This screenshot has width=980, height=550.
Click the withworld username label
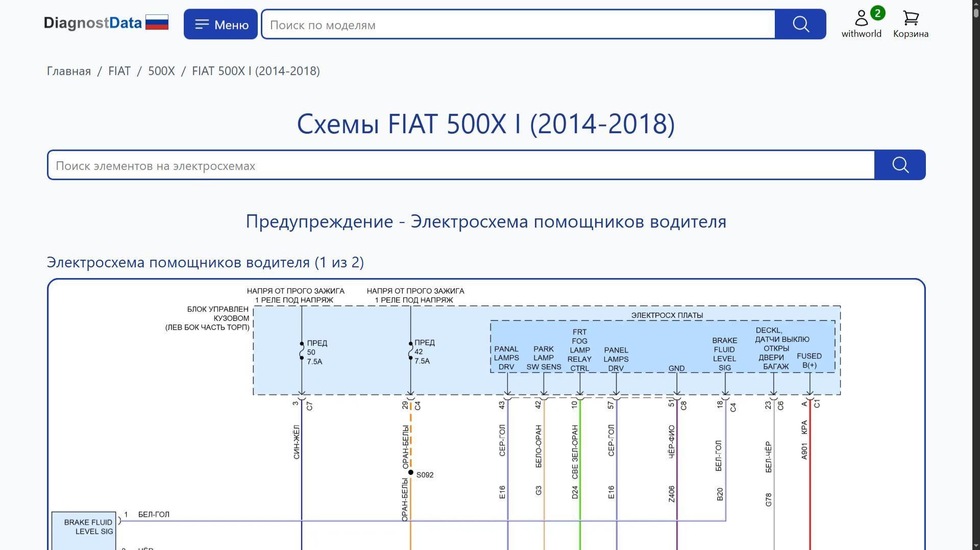[x=861, y=34]
